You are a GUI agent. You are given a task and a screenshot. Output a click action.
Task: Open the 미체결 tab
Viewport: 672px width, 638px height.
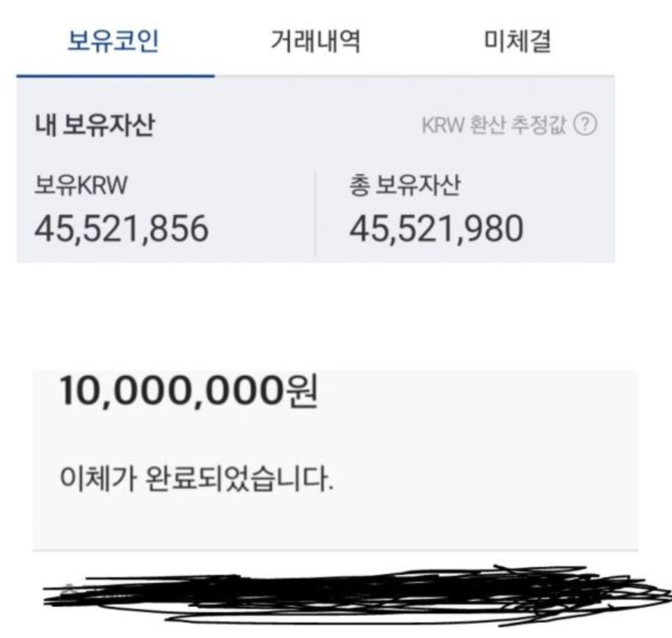517,42
